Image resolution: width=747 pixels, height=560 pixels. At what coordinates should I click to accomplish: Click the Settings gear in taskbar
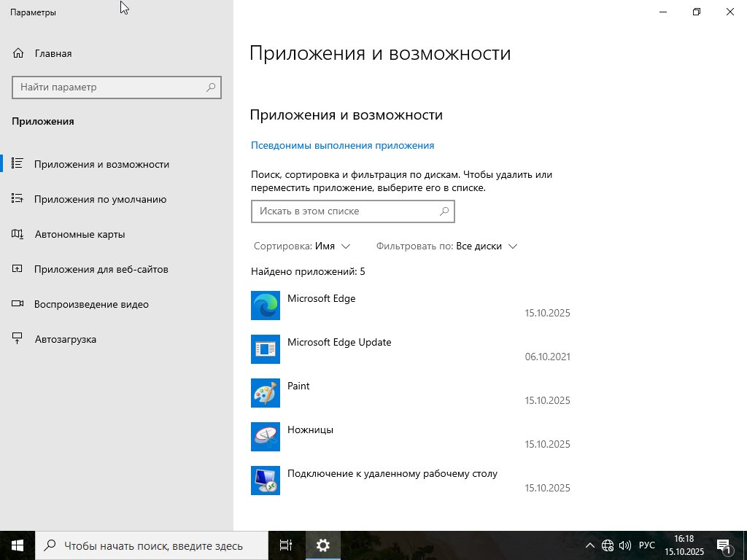(323, 545)
